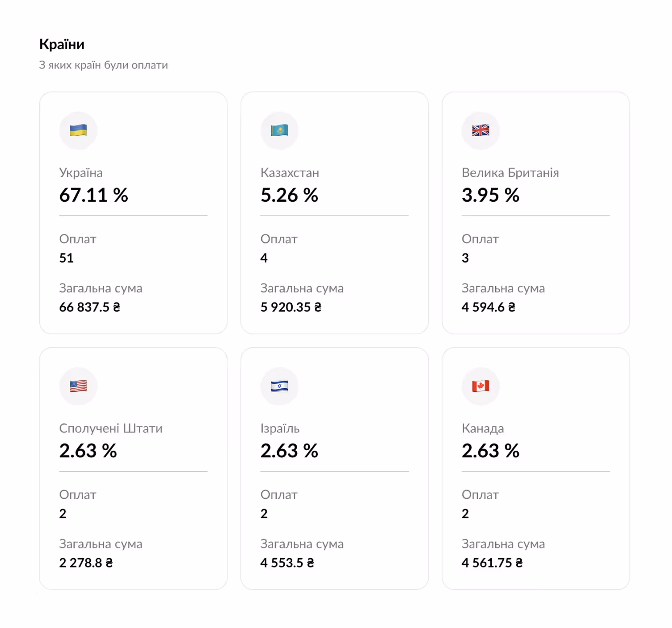Click the Ukraine flag icon
Viewport: 672px width, 628px height.
click(78, 130)
